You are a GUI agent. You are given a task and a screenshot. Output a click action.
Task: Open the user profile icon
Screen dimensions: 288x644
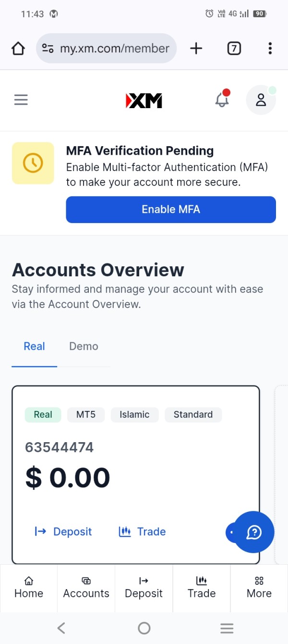tap(261, 100)
